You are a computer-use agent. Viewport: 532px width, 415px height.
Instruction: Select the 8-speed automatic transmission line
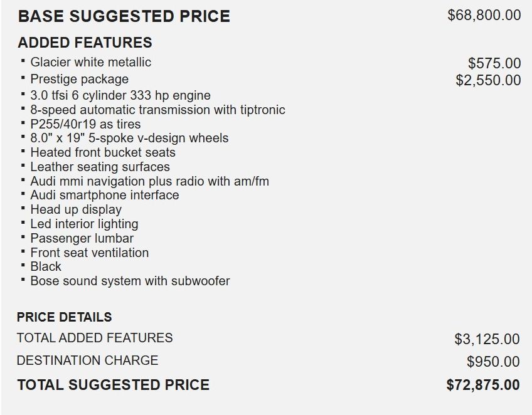[157, 110]
